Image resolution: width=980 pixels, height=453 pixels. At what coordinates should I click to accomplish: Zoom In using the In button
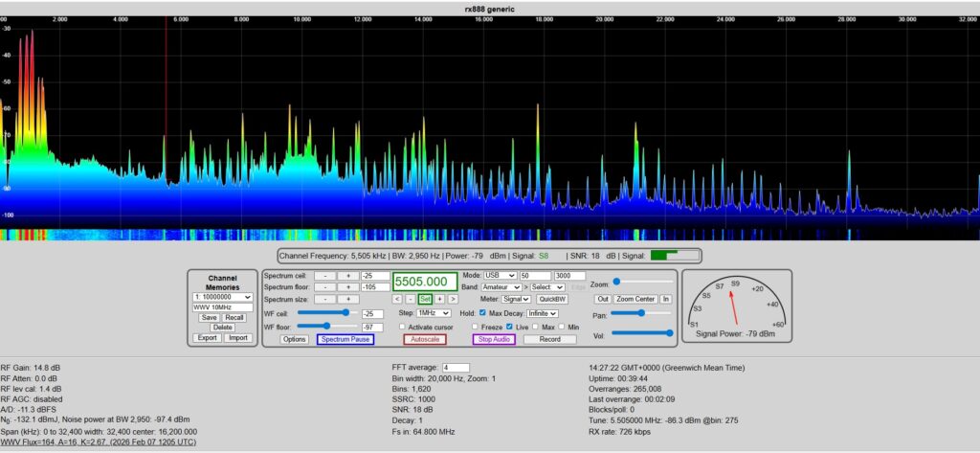666,299
